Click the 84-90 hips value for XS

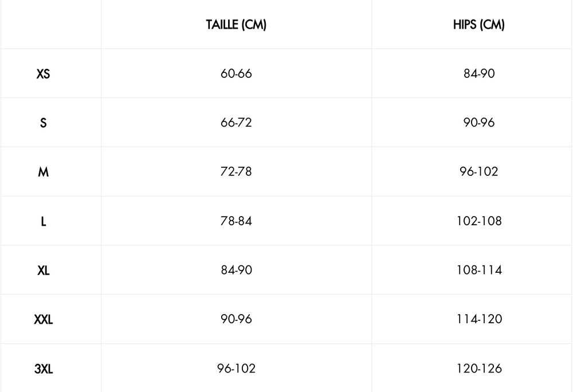(478, 74)
